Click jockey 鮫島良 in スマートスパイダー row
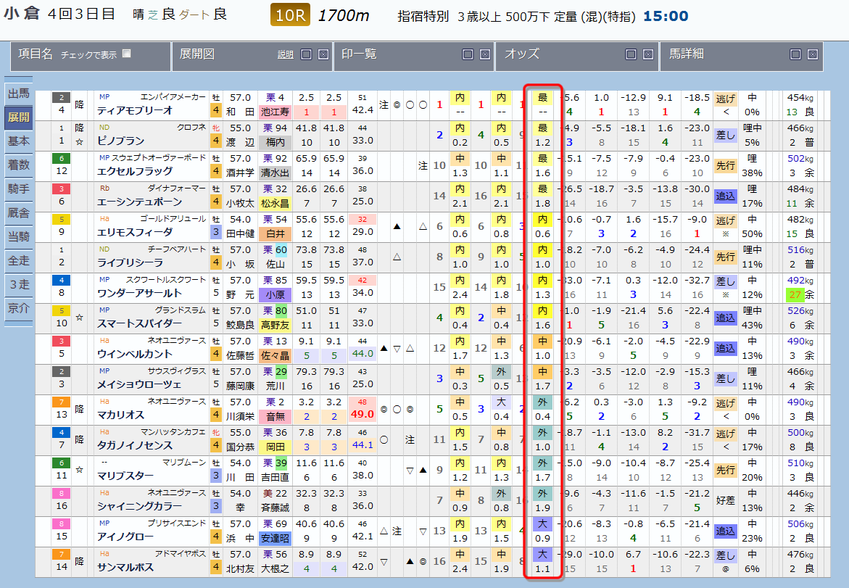 click(240, 325)
